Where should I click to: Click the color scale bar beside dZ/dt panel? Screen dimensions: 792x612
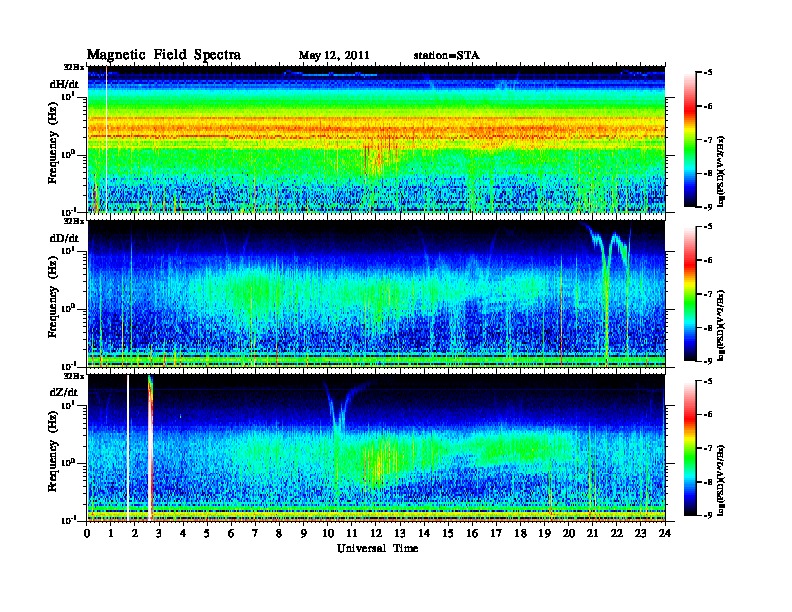coord(690,448)
